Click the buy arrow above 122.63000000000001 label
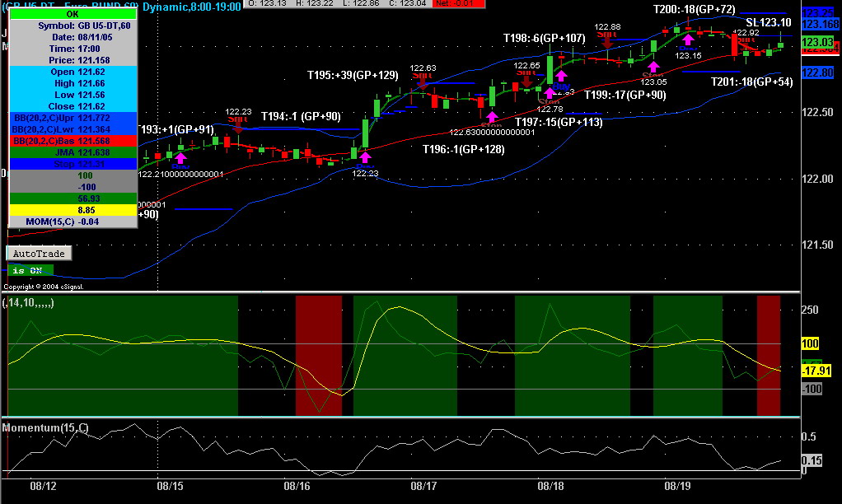This screenshot has width=842, height=504. [x=492, y=117]
